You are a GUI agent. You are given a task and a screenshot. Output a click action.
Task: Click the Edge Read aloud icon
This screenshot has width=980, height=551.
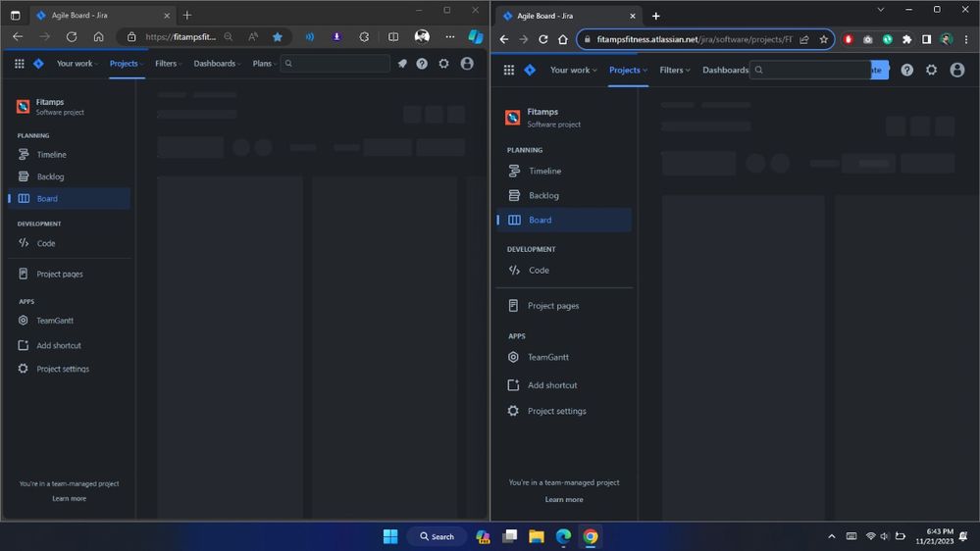coord(252,37)
